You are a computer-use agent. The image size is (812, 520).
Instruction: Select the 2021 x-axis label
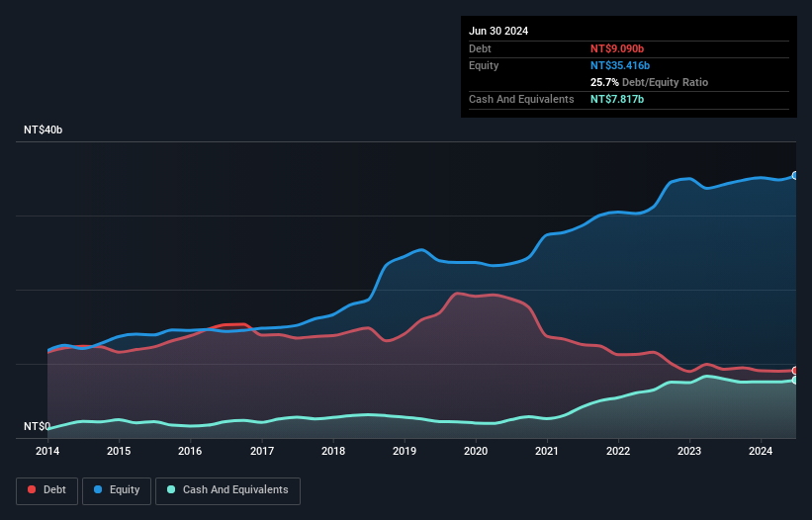click(547, 451)
